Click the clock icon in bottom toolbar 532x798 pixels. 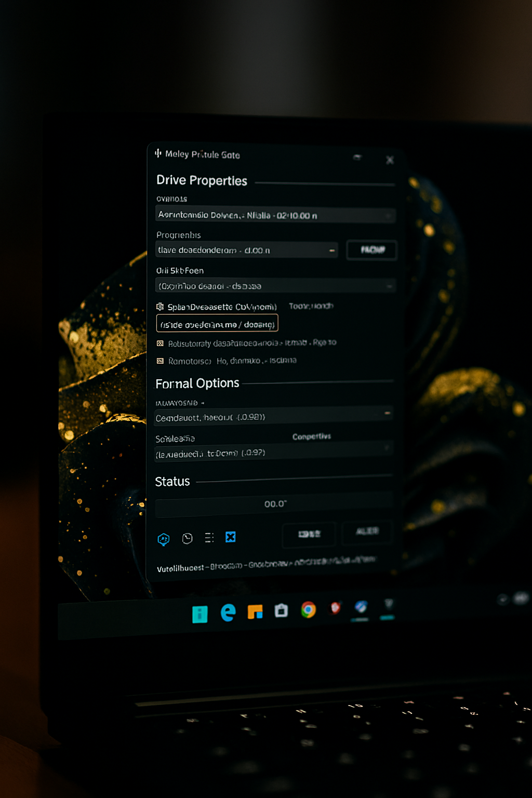[x=188, y=538]
